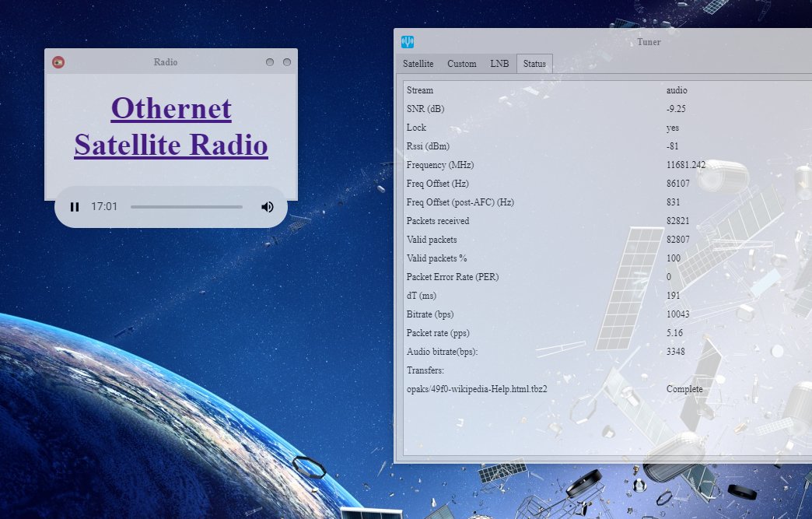This screenshot has height=519, width=812.
Task: Click the Lock value 'yes'
Action: (673, 128)
